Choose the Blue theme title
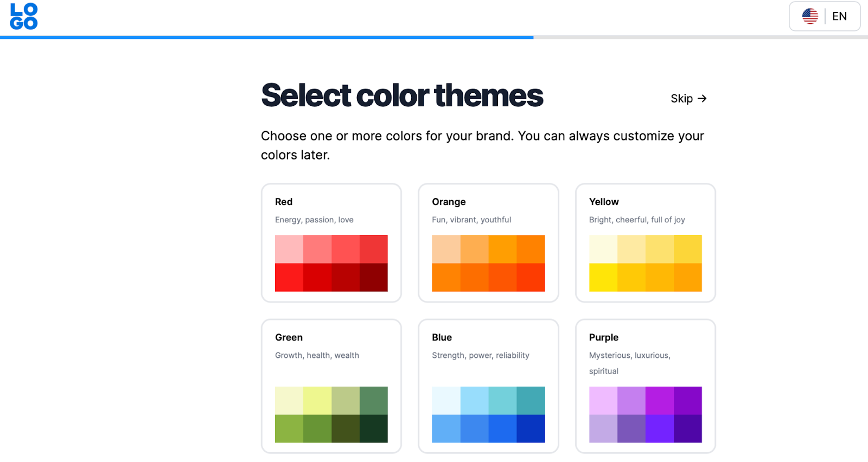 tap(442, 337)
